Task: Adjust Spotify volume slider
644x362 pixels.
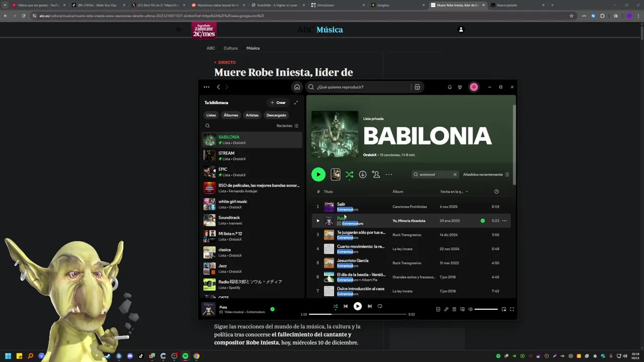Action: pos(486,309)
